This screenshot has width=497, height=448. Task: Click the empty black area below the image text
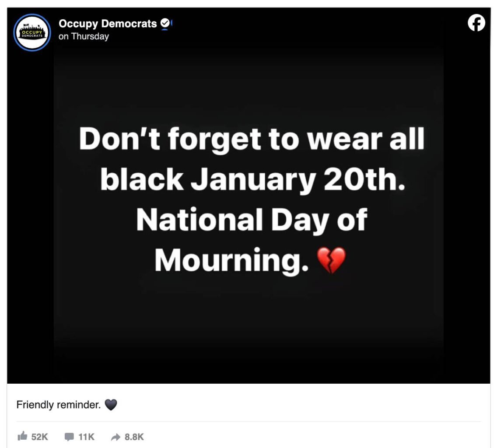[x=248, y=332]
